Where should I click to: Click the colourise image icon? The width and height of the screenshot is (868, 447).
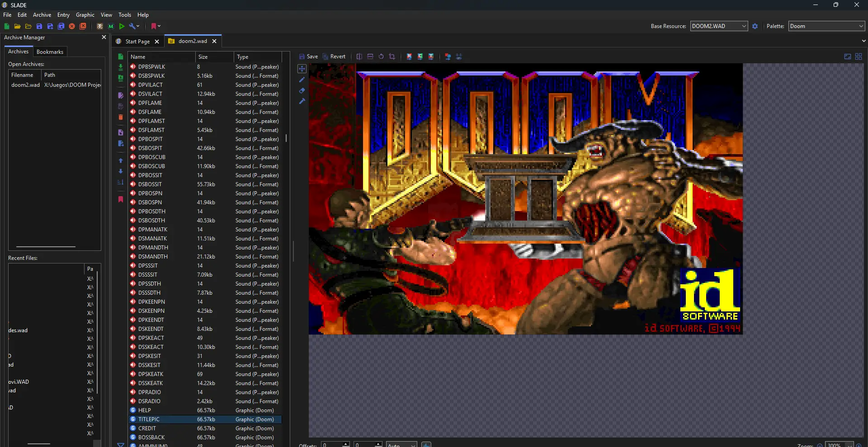(x=420, y=56)
